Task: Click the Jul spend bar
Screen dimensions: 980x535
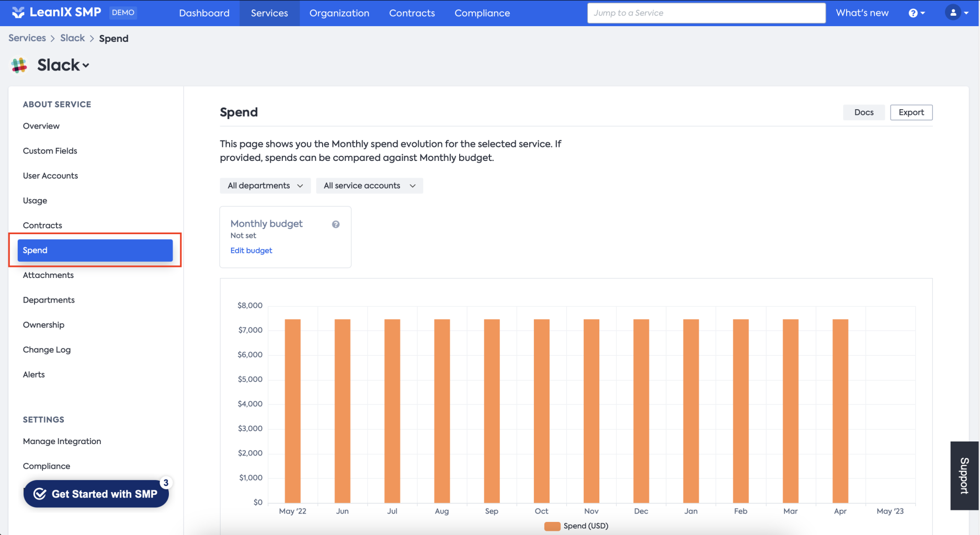Action: click(392, 411)
